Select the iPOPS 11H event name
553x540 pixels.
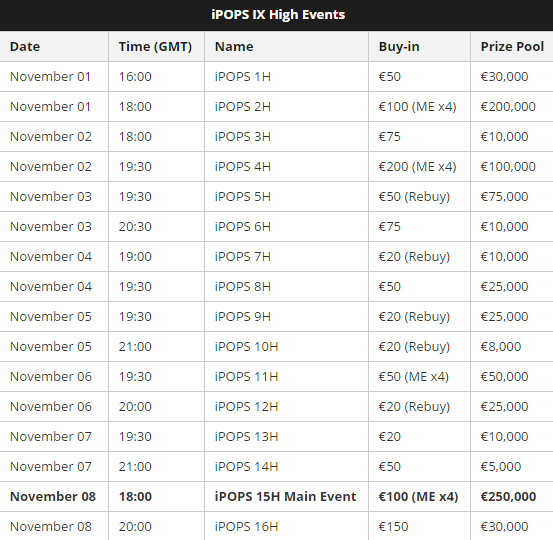tap(247, 376)
